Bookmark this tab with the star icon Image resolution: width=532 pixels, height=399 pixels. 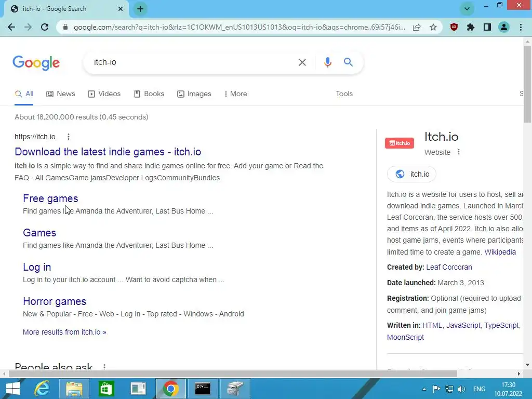point(433,27)
